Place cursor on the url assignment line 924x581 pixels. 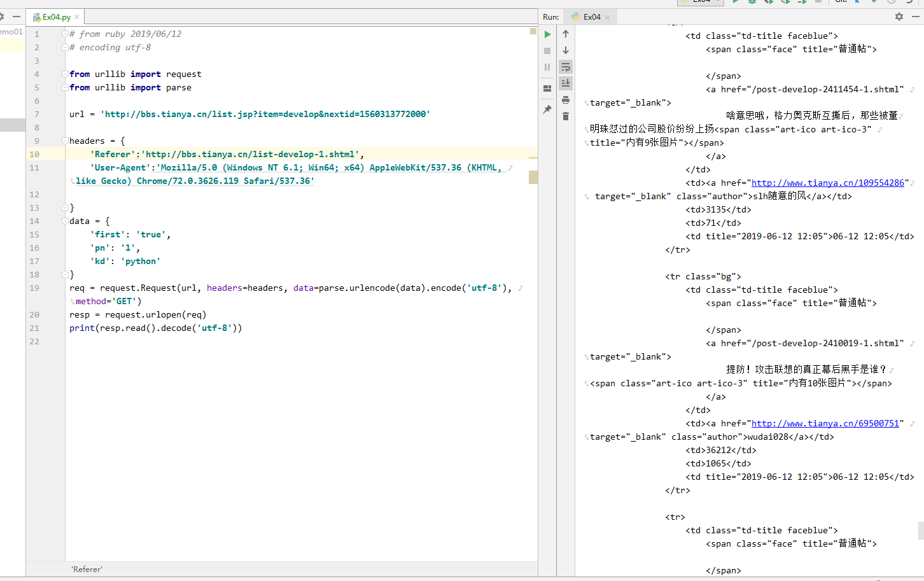point(249,114)
